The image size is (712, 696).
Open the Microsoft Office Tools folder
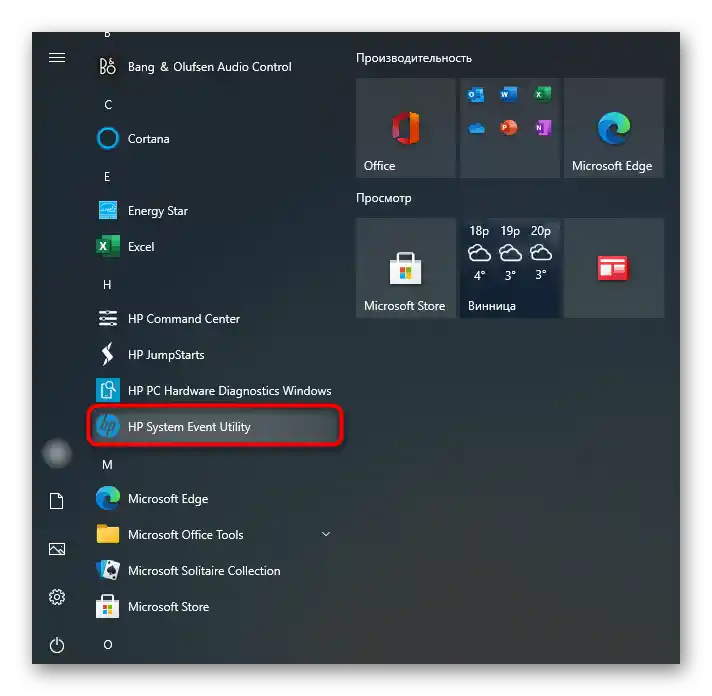tap(213, 534)
